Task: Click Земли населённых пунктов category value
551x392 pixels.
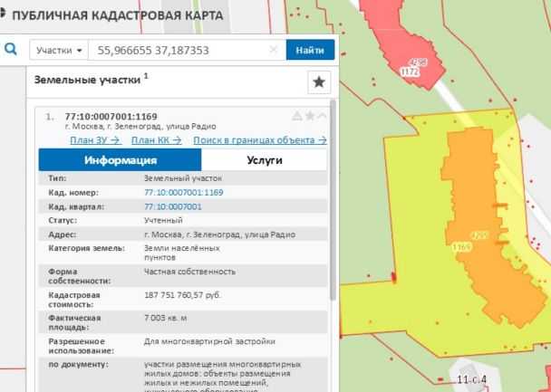Action: point(182,253)
